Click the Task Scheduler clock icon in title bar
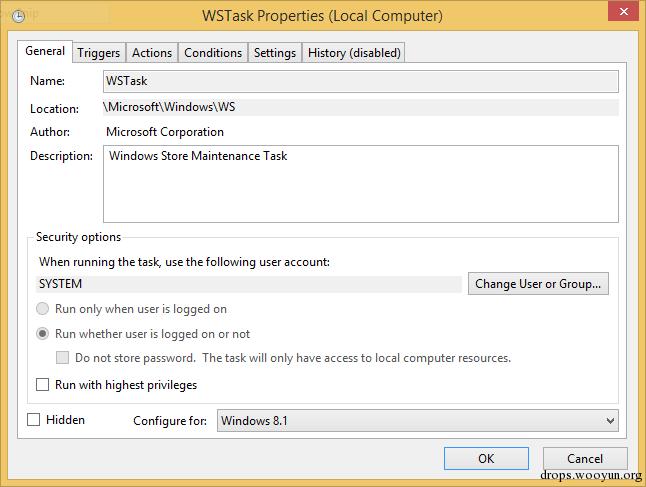646x487 pixels. coord(18,16)
